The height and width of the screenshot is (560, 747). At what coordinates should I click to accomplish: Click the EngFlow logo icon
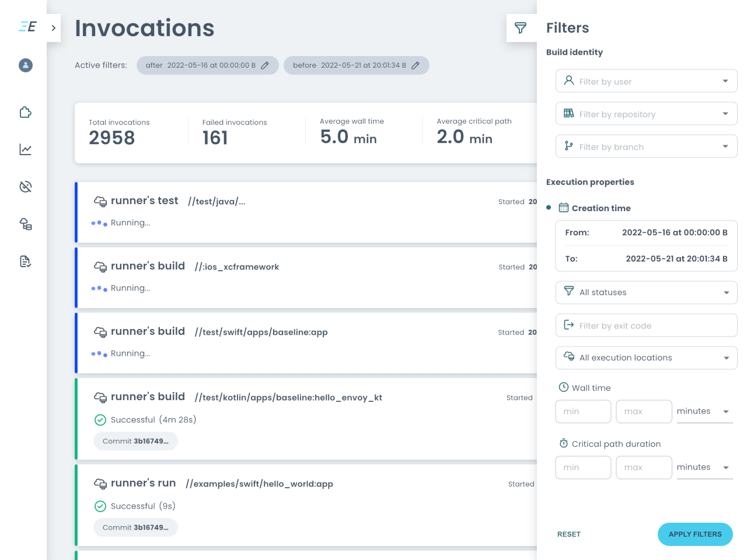click(x=27, y=26)
